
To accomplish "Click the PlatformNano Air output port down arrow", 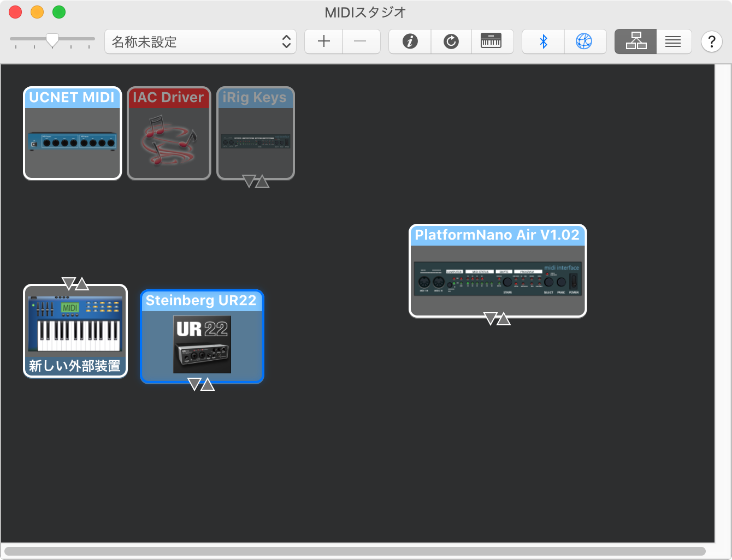I will coord(491,318).
